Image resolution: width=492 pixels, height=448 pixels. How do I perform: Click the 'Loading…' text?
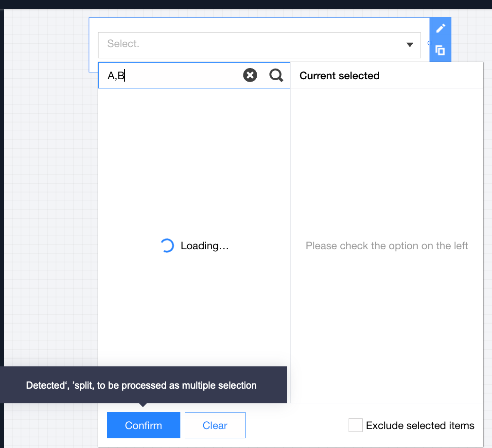(205, 246)
